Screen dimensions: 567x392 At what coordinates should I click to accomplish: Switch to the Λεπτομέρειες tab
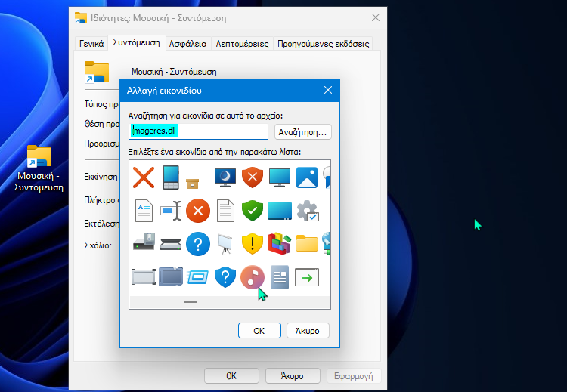tap(242, 44)
